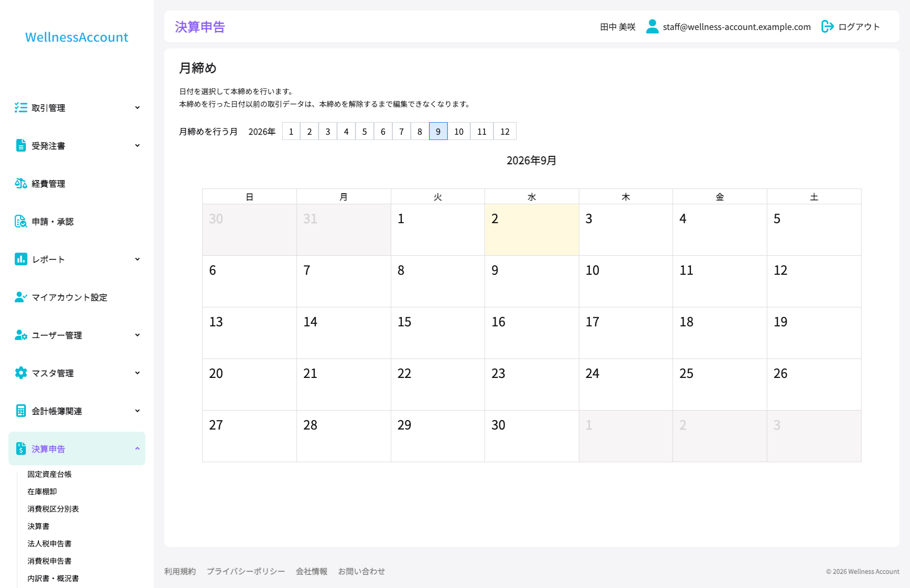Viewport: 910px width, 588px height.
Task: Click the logout arrow icon
Action: pyautogui.click(x=827, y=26)
